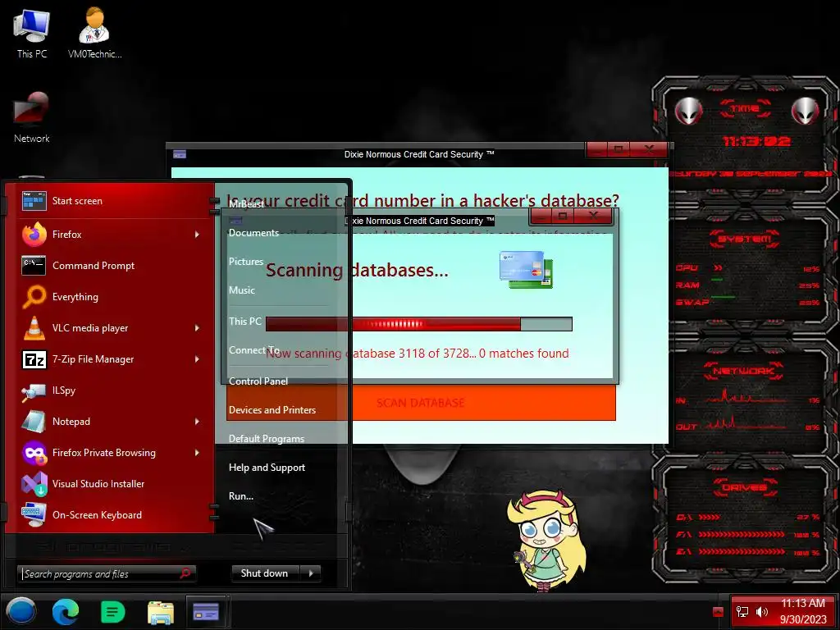Open Default Programs
The image size is (840, 630).
click(267, 439)
